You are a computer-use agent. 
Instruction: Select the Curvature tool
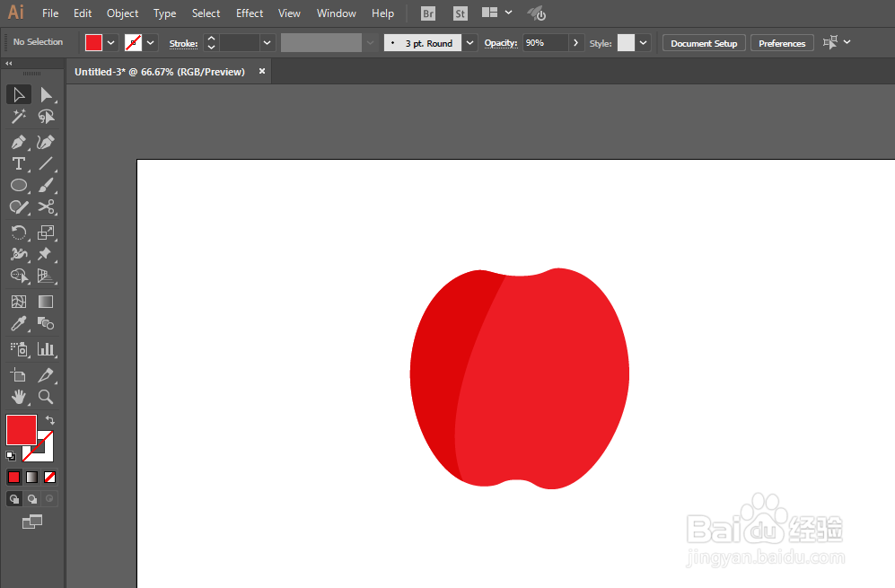click(x=46, y=142)
